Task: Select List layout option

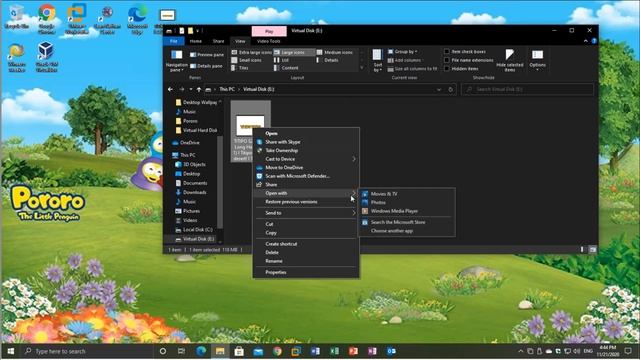Action: click(x=282, y=60)
